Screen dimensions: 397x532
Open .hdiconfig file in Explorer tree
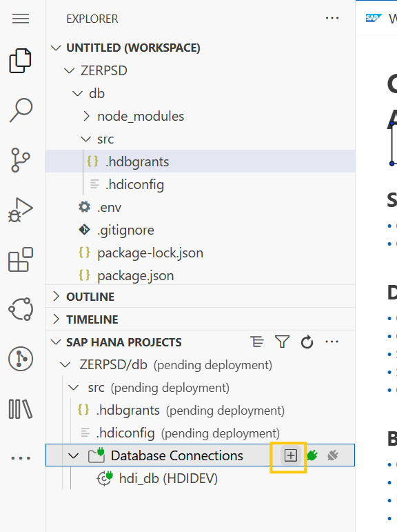[201, 184]
